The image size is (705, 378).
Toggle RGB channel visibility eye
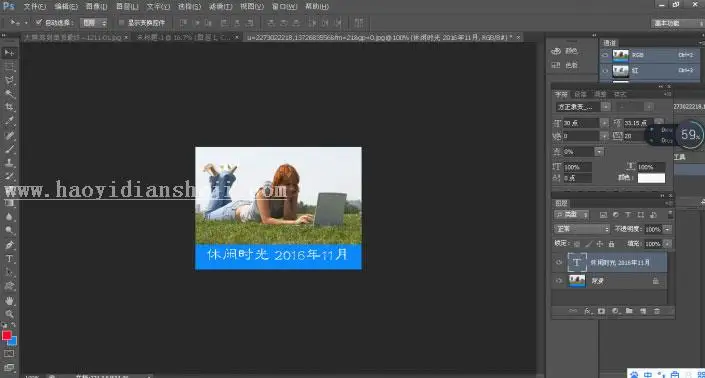[605, 55]
